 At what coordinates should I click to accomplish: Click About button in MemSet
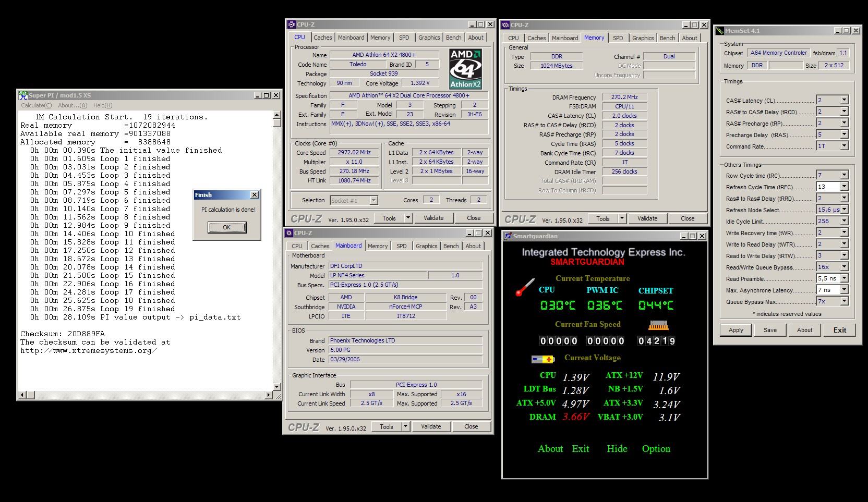(x=804, y=330)
